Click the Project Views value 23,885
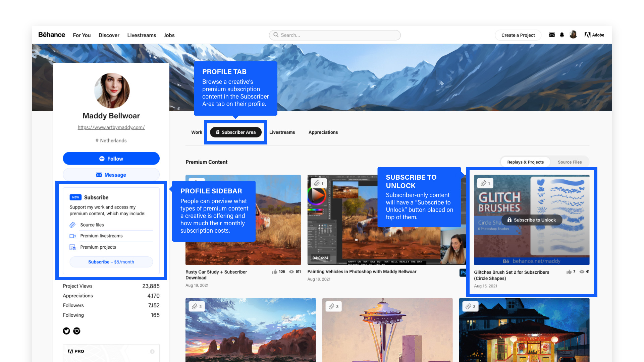The height and width of the screenshot is (362, 644). (151, 286)
